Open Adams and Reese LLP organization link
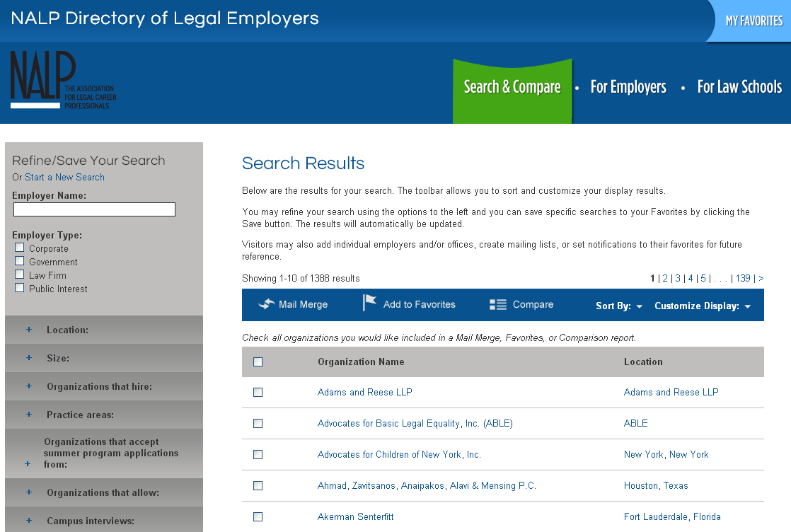Viewport: 791px width, 532px height. 365,393
